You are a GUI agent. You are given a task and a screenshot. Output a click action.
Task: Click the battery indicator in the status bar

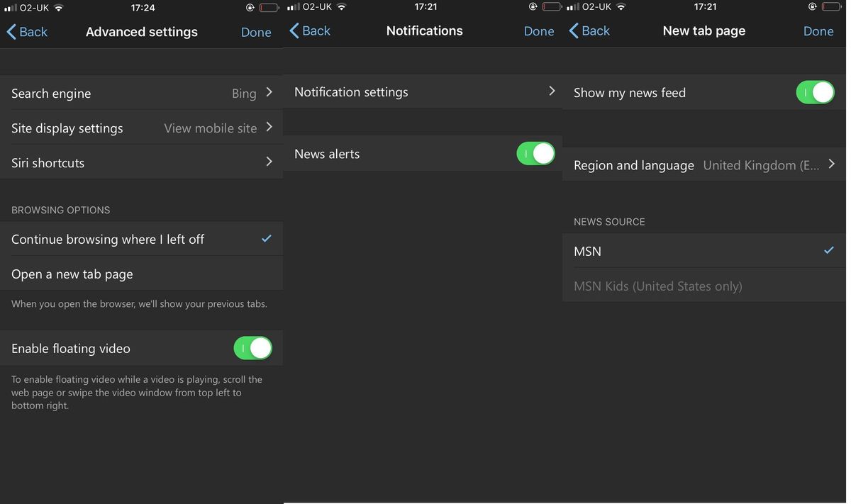(x=268, y=6)
